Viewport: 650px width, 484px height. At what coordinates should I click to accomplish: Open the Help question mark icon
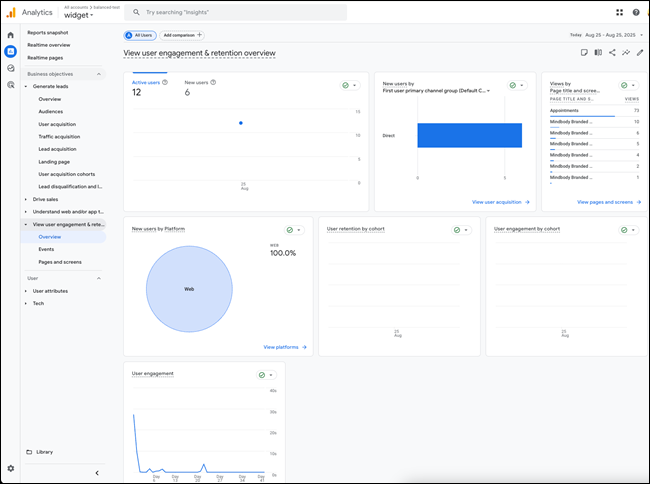(636, 12)
